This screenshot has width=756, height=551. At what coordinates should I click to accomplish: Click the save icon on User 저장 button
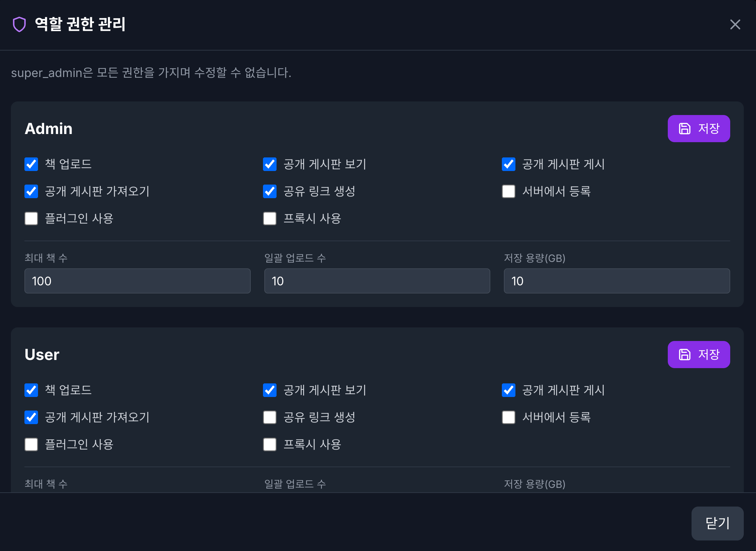[x=685, y=354]
